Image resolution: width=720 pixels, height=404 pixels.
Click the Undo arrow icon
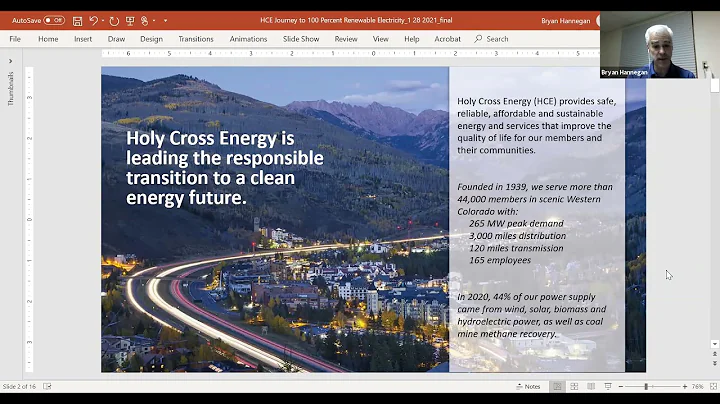coord(93,21)
